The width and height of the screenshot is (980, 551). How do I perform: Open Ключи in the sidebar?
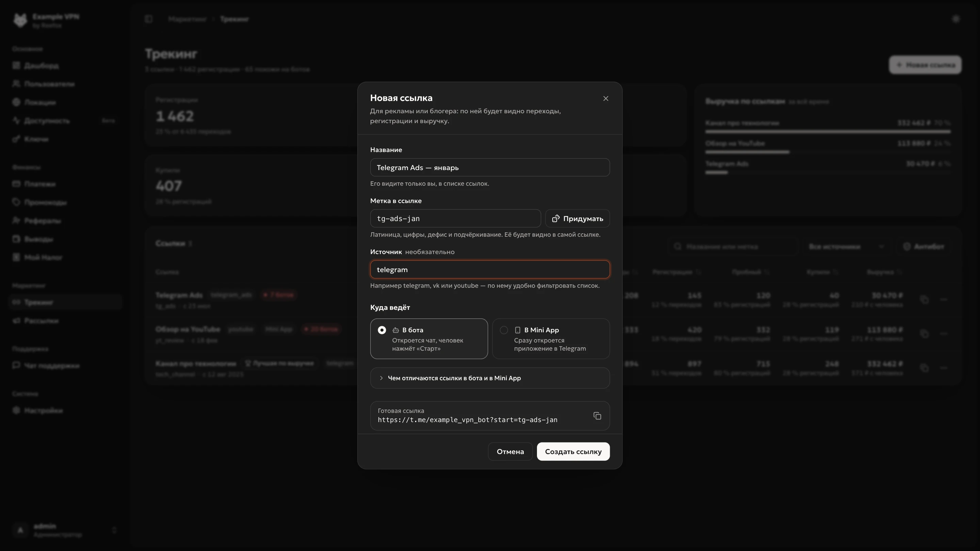(x=65, y=139)
